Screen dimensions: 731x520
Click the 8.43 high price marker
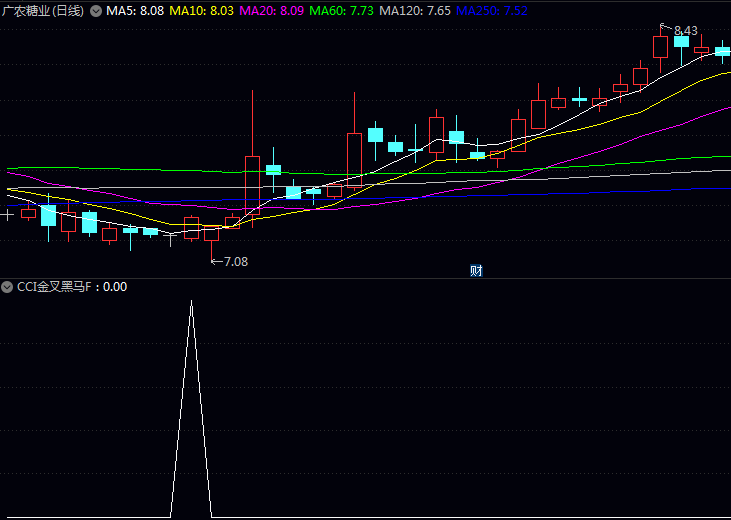686,31
